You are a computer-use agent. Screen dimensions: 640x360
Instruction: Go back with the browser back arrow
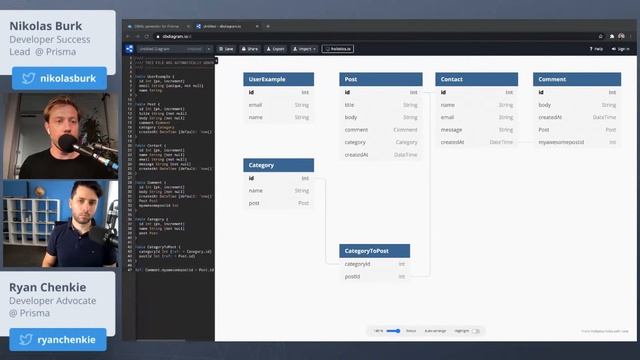[128, 37]
